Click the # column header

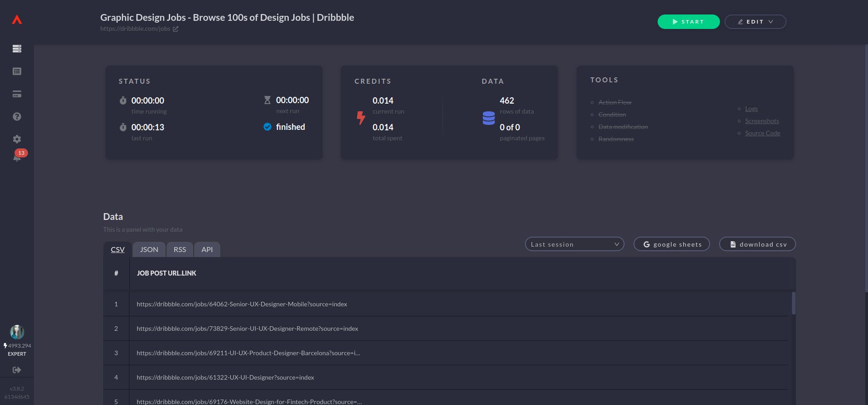116,273
